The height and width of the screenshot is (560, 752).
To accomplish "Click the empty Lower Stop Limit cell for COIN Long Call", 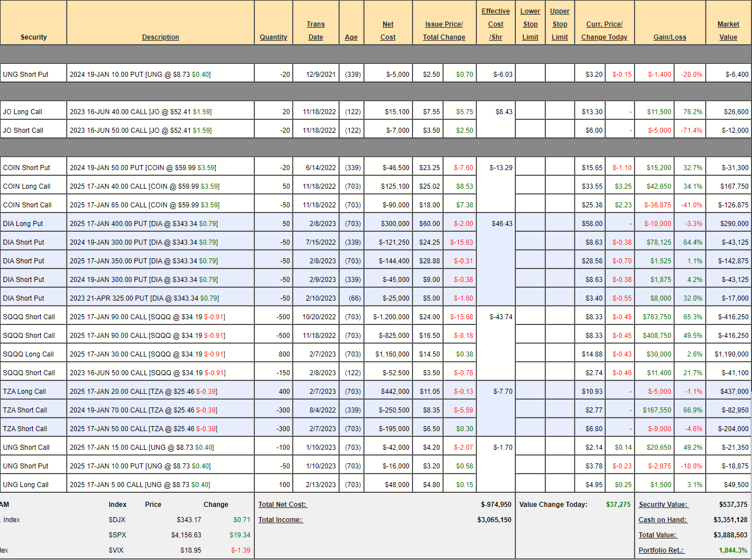I will pos(530,186).
